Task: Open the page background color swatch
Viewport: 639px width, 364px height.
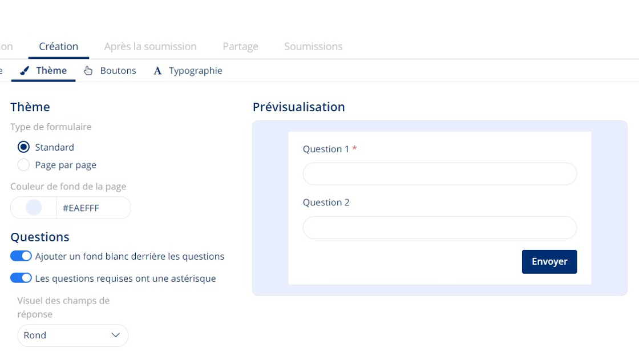Action: point(34,208)
